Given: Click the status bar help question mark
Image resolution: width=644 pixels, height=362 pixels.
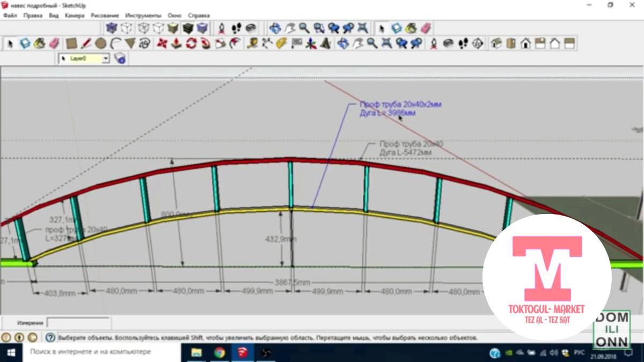Looking at the screenshot, I should point(50,338).
